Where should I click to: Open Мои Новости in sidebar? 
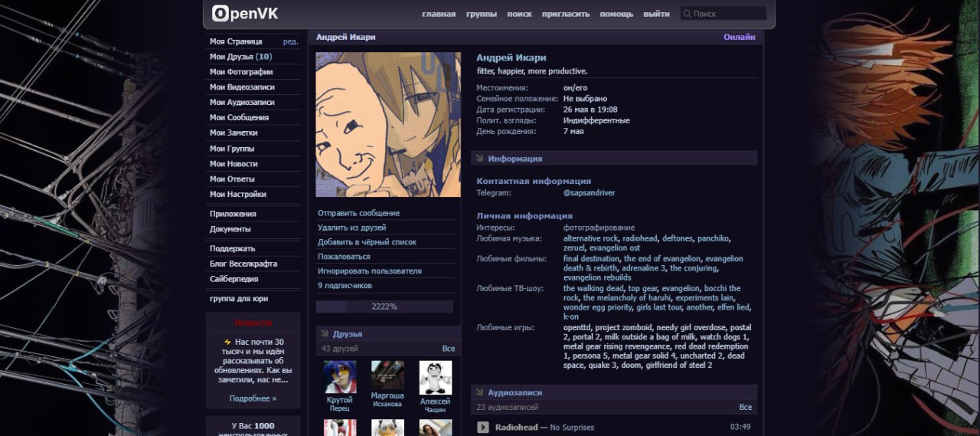[234, 164]
